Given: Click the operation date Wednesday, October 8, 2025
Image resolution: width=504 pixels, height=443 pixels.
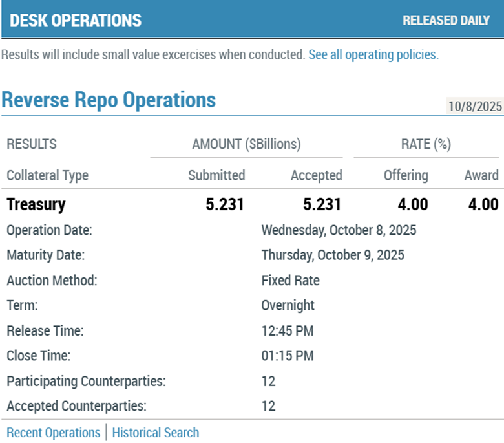Looking at the screenshot, I should (339, 230).
